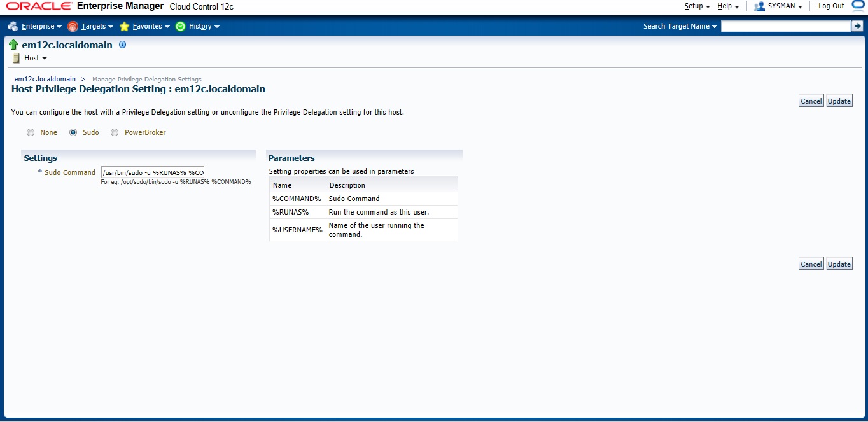The width and height of the screenshot is (868, 422).
Task: Click the bottom Cancel button
Action: pyautogui.click(x=811, y=264)
